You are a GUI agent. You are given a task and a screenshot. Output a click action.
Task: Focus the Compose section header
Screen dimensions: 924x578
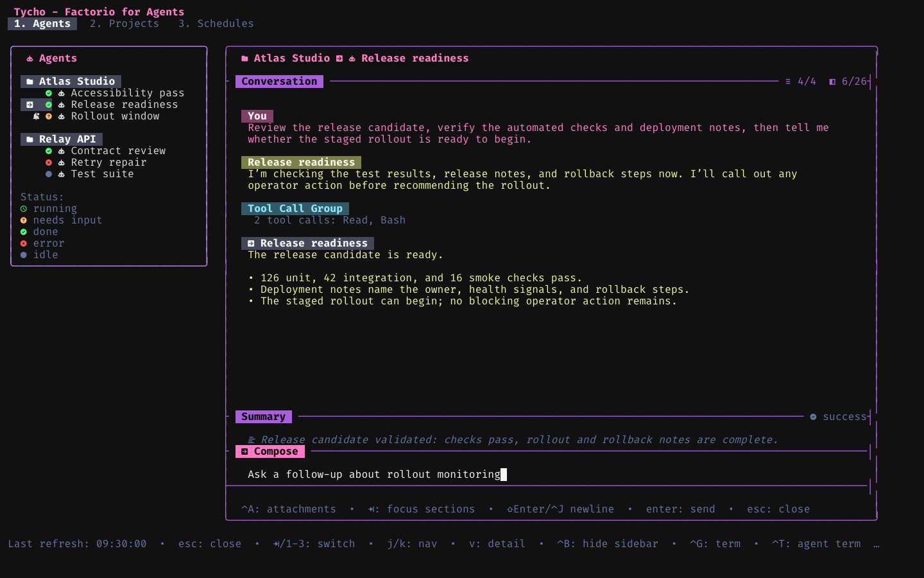pos(270,451)
